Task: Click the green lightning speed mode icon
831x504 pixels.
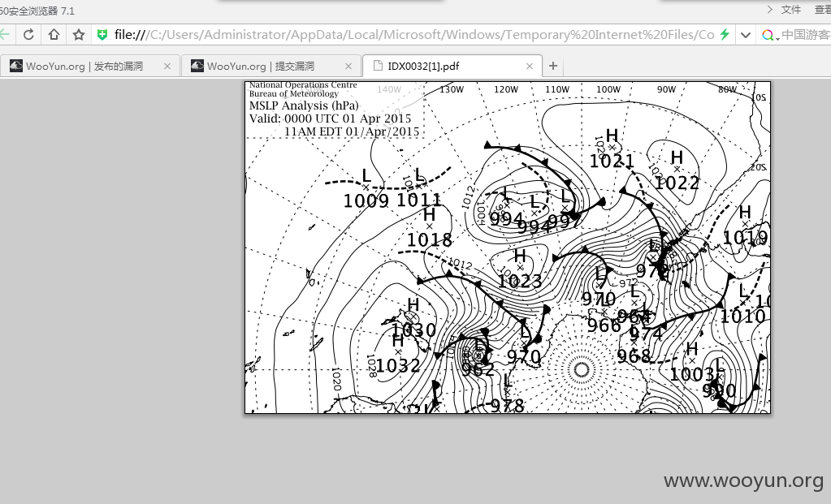Action: click(x=725, y=35)
